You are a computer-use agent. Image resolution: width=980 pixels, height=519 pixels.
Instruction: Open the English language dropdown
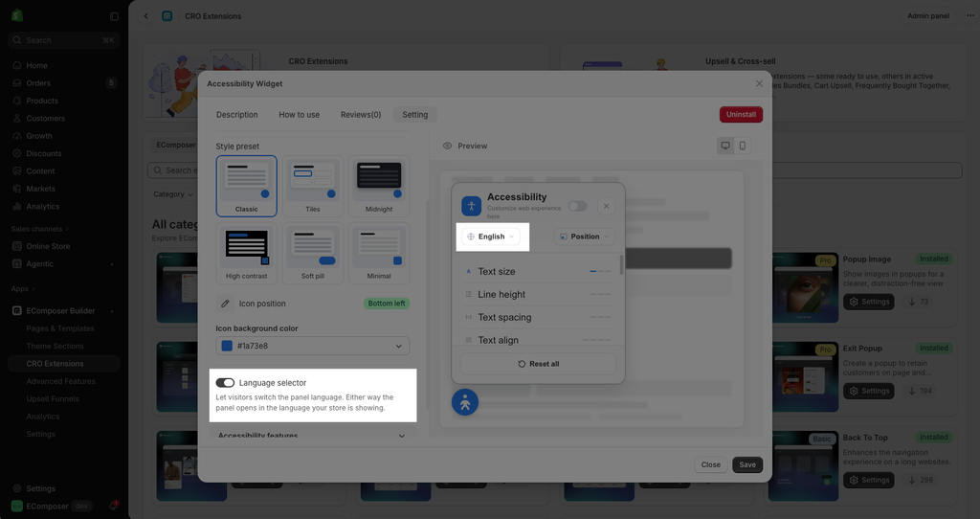tap(491, 237)
